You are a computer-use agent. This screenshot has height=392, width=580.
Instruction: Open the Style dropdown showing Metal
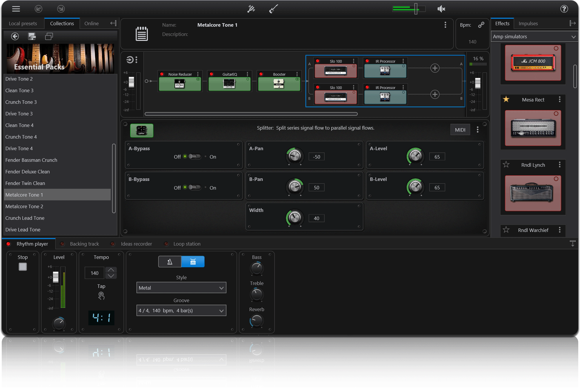point(181,288)
